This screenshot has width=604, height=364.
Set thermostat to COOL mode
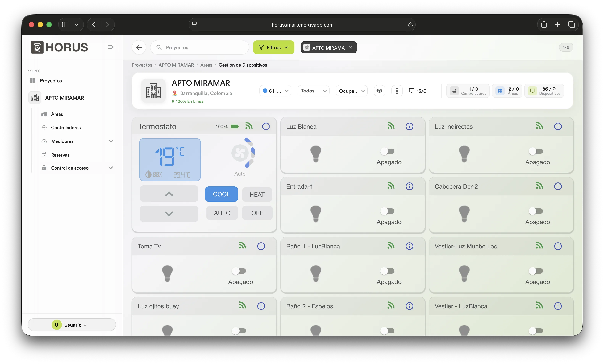pos(221,194)
